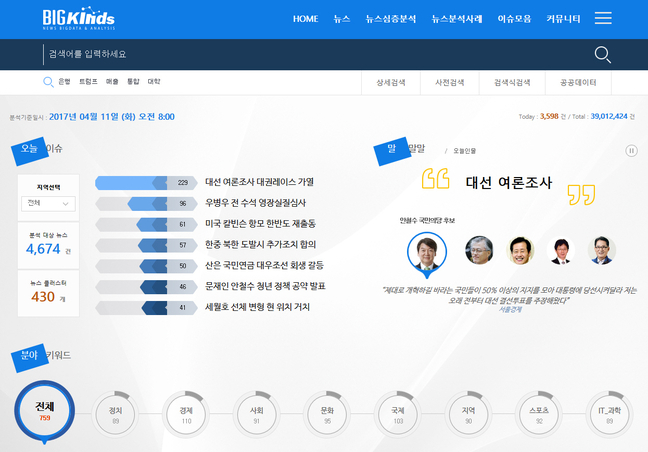
Task: Click the 대학 suggested keyword
Action: pyautogui.click(x=154, y=81)
